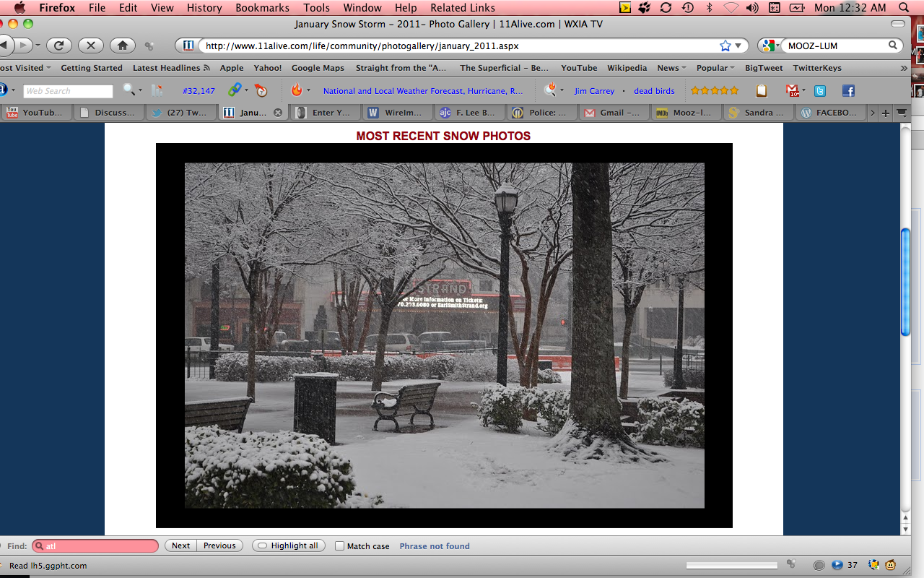
Task: Open a new tab with the plus button
Action: [886, 113]
